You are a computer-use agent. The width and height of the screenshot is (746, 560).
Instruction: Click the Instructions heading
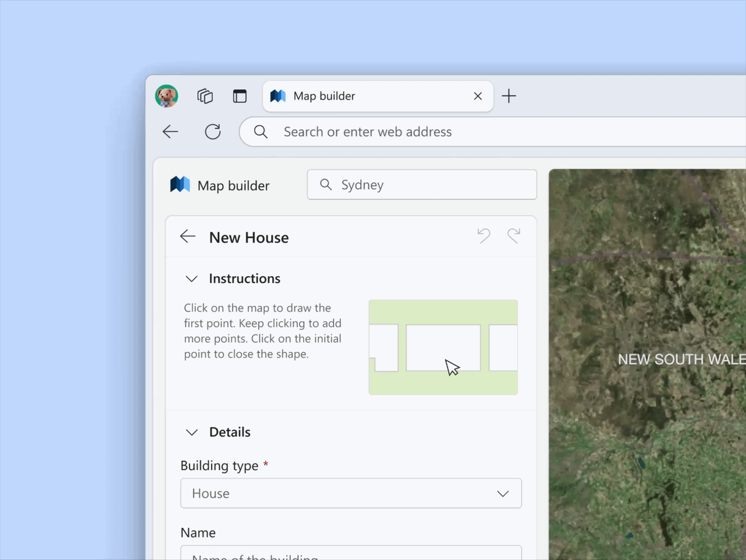coord(245,279)
